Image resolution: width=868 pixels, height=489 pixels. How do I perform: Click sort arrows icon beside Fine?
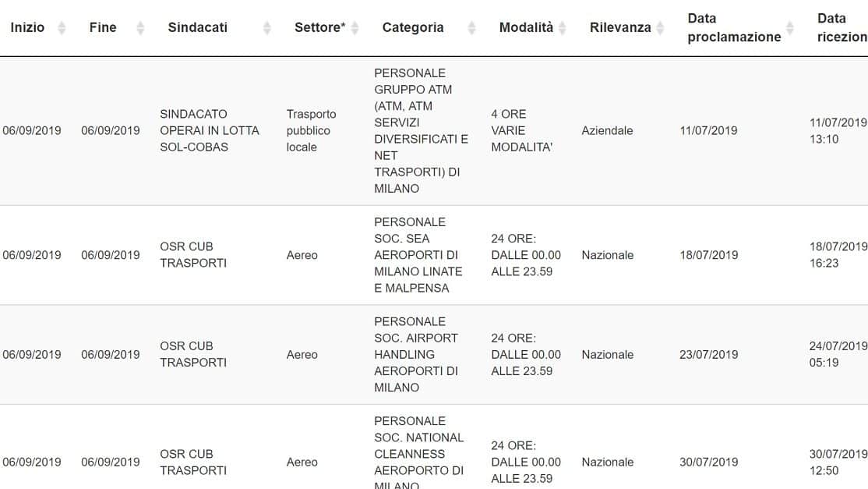(x=140, y=28)
